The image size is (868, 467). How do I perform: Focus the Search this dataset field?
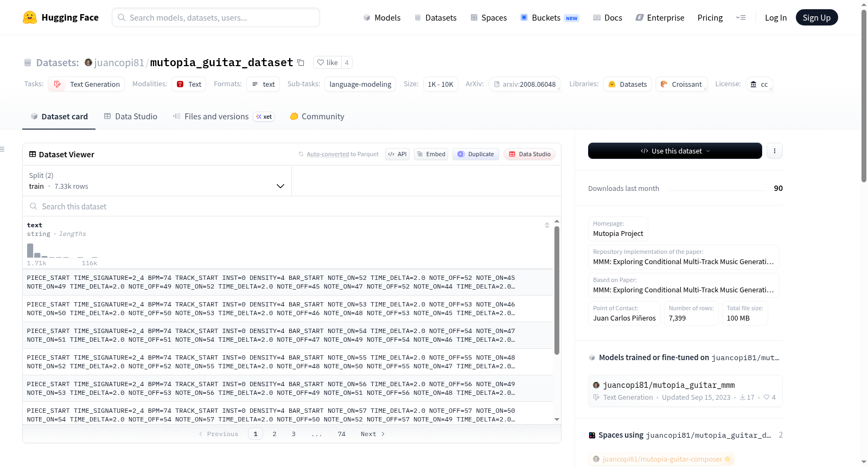pyautogui.click(x=292, y=206)
